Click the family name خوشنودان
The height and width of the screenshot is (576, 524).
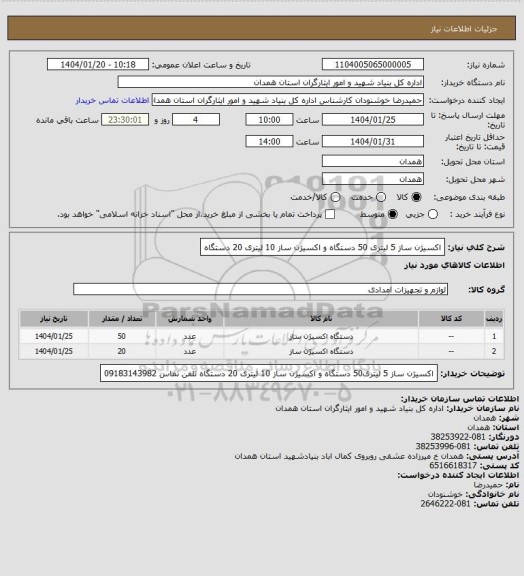[446, 494]
